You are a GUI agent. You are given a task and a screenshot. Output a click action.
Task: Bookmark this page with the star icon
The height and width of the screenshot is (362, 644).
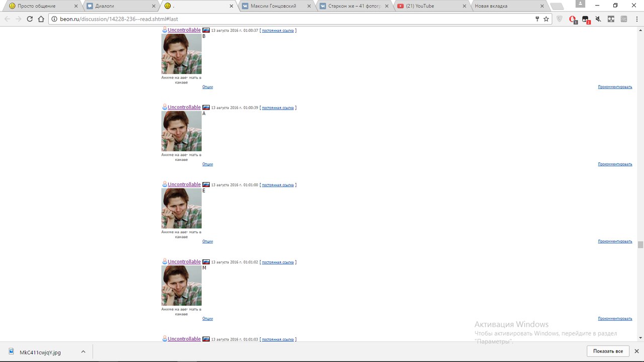pos(546,19)
